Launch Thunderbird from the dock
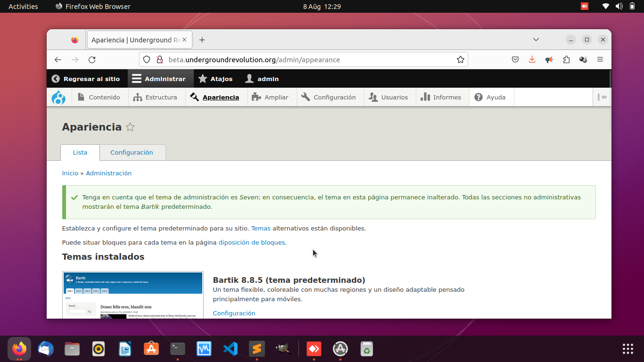 tap(46, 349)
